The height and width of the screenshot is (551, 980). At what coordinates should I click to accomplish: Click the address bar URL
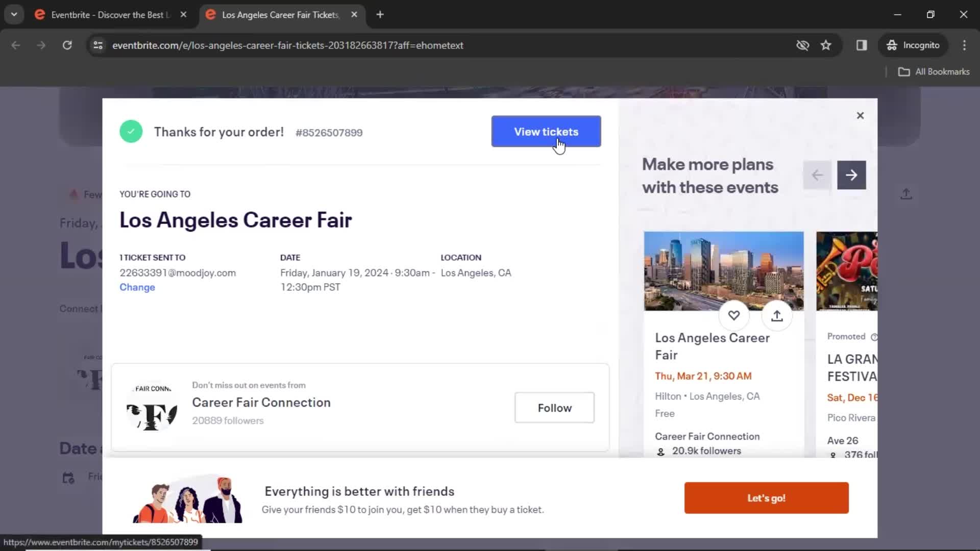tap(288, 45)
